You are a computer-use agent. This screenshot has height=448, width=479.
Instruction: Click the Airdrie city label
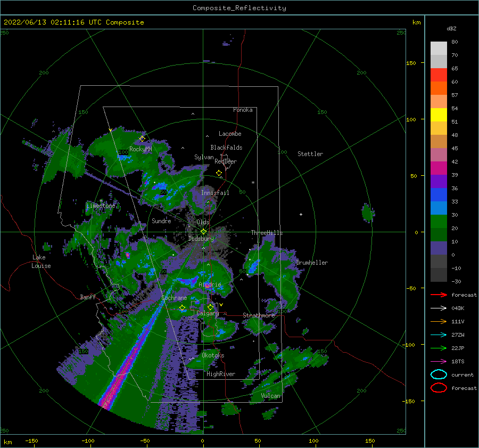click(210, 284)
